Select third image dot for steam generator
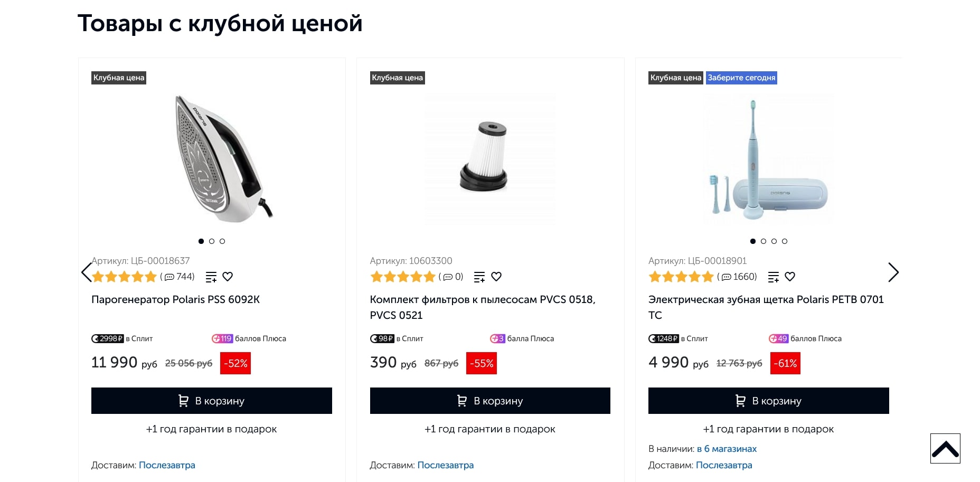The image size is (980, 482). [222, 241]
